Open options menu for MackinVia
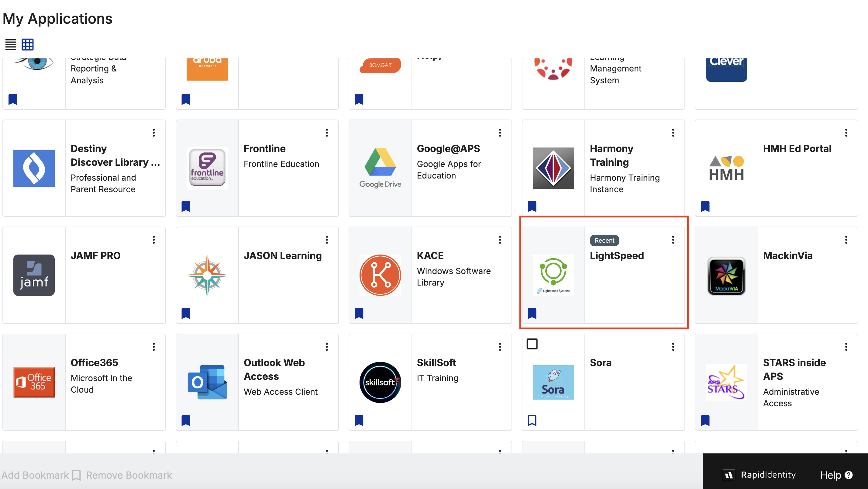The width and height of the screenshot is (868, 489). tap(846, 240)
